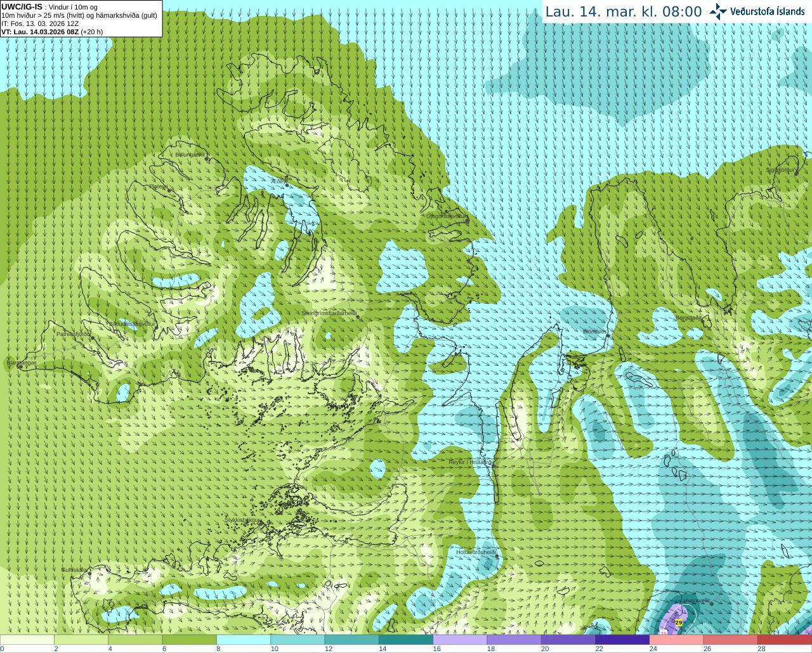The height and width of the screenshot is (653, 812).
Task: Click the 16–18 m/s lavender swatch
Action: [x=460, y=640]
